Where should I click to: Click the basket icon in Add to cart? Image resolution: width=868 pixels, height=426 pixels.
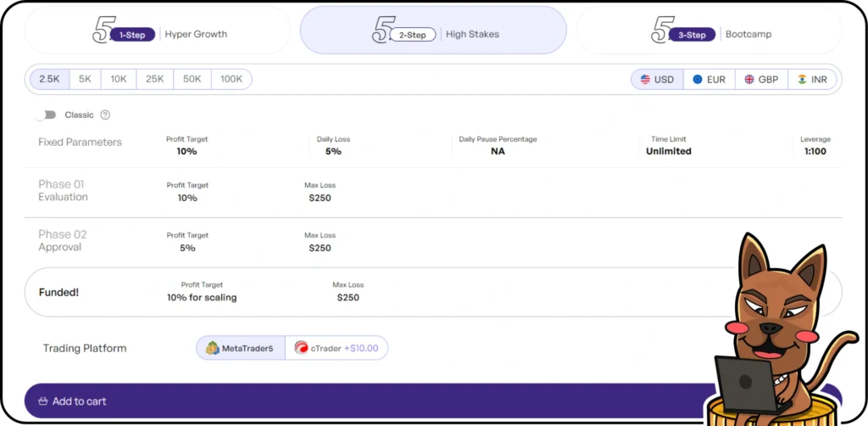(41, 401)
